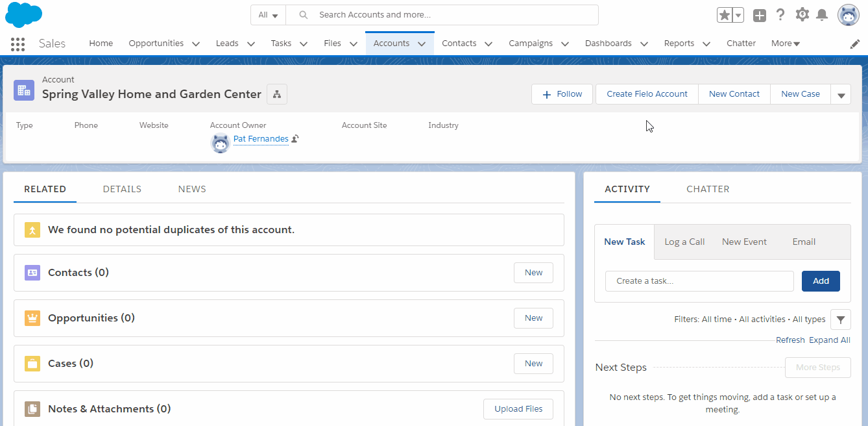This screenshot has width=868, height=426.
Task: Select the Email composer tab
Action: [x=804, y=242]
